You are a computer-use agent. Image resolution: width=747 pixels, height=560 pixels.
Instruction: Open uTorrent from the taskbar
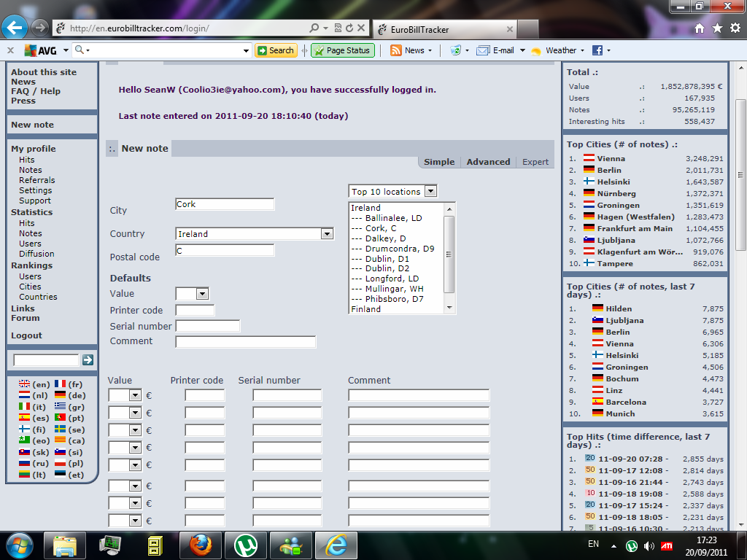click(x=245, y=545)
